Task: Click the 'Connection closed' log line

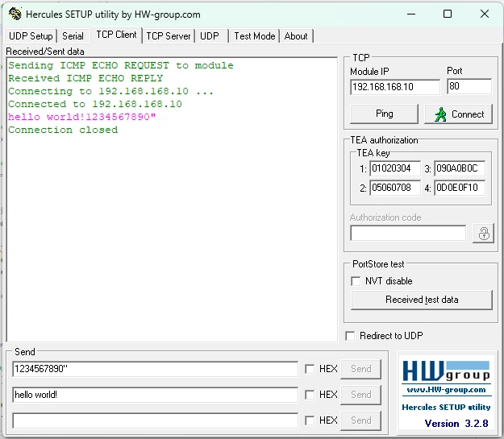Action: [63, 130]
